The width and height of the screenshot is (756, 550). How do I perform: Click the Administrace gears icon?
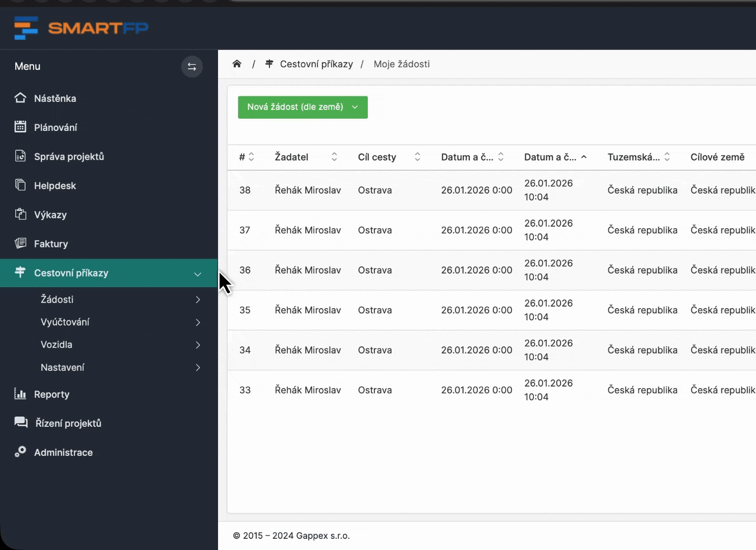pyautogui.click(x=20, y=452)
